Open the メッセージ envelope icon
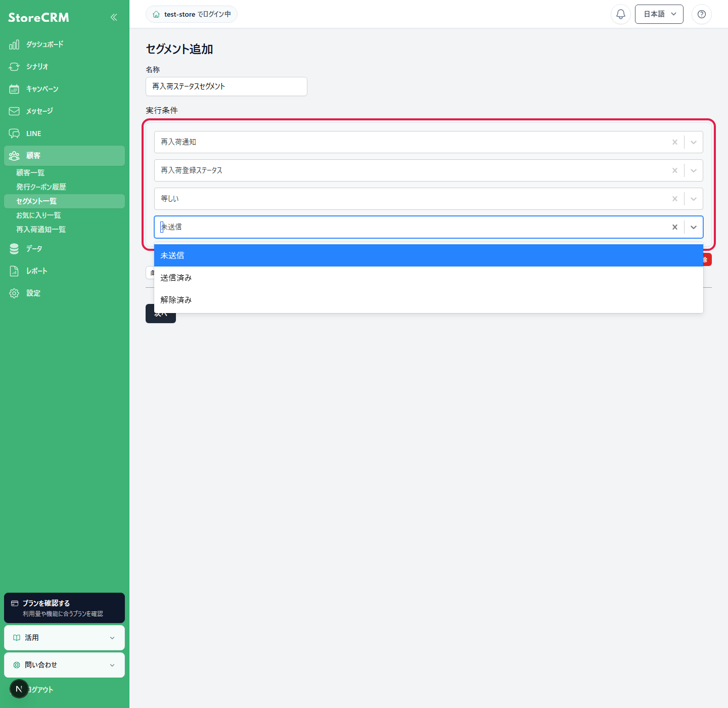 coord(14,111)
